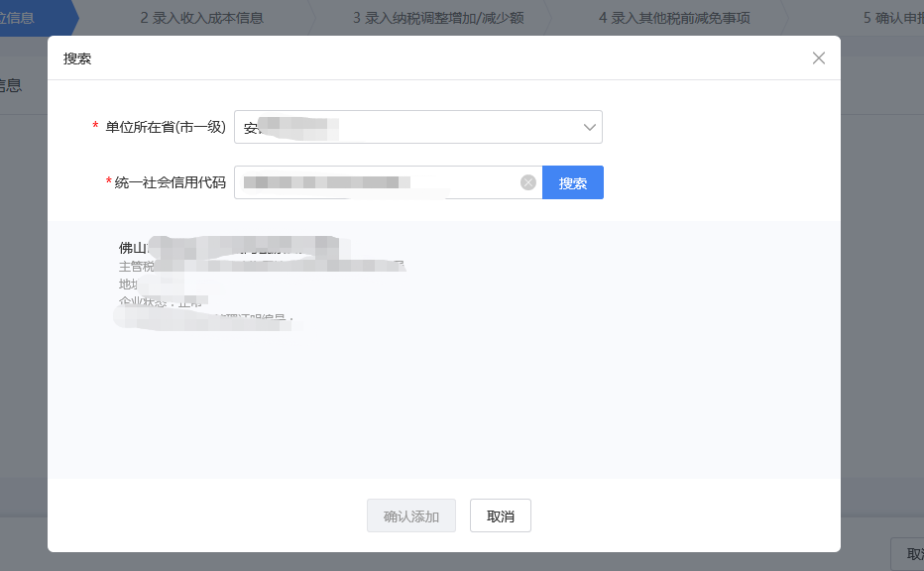Focus the 统一社会信用代码 input field
This screenshot has width=924, height=571.
click(x=388, y=182)
